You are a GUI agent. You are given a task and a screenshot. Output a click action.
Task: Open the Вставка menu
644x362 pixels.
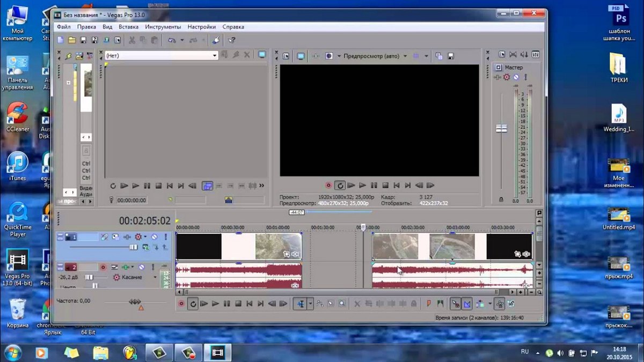pyautogui.click(x=128, y=26)
